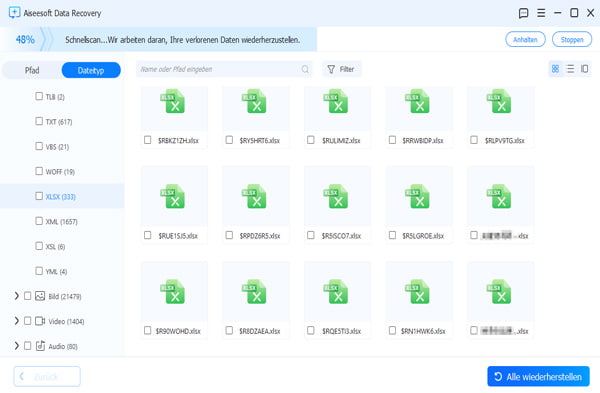Tick checkbox for $RUE15J5.xlsx
Viewport: 600px width, 393px height.
(147, 235)
